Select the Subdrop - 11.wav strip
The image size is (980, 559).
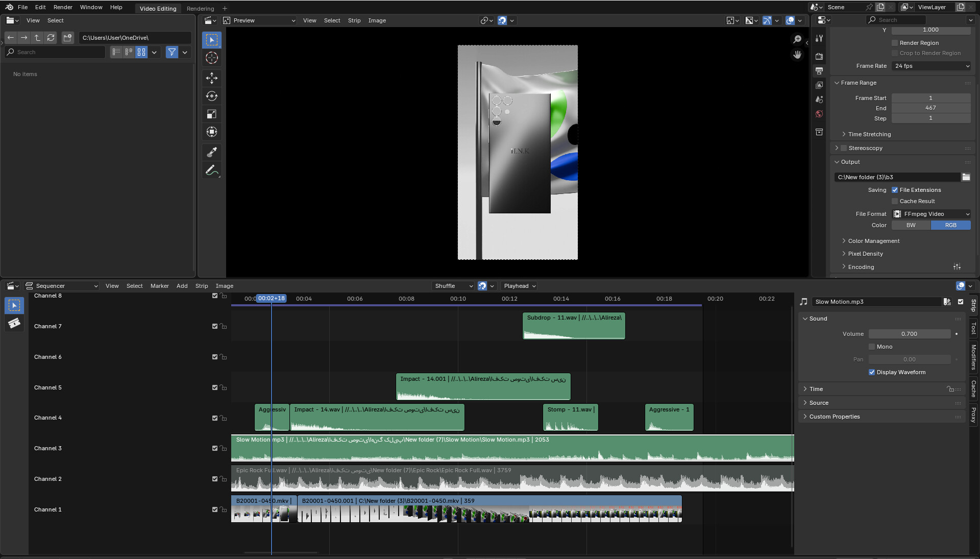[x=573, y=327]
